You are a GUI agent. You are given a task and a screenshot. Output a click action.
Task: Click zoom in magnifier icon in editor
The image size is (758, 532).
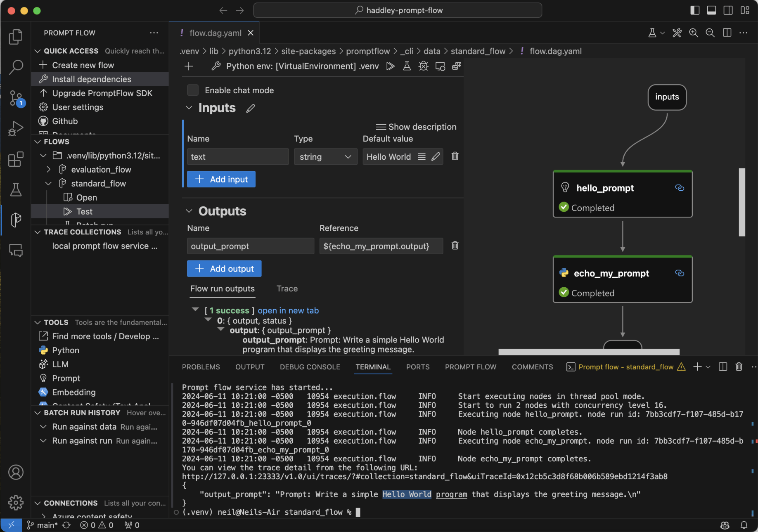[x=694, y=33]
